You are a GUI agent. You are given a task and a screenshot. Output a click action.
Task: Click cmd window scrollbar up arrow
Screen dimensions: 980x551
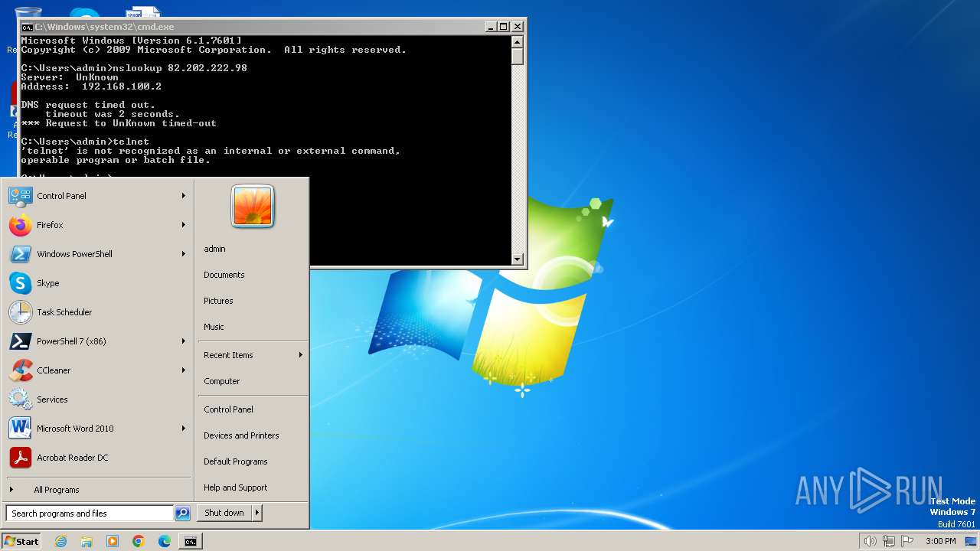(518, 42)
